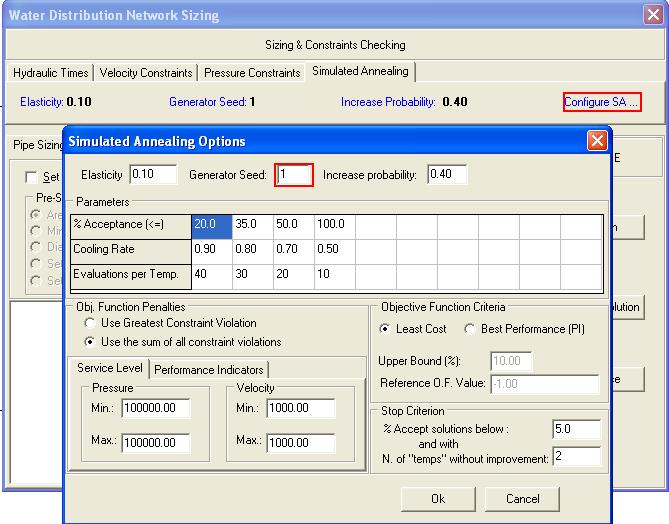
Task: Click the Configure SA link
Action: click(602, 102)
